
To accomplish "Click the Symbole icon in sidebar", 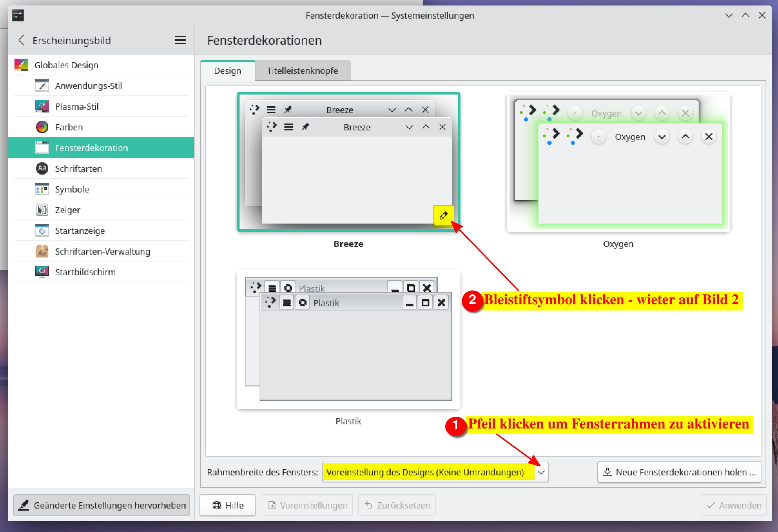I will [x=42, y=189].
